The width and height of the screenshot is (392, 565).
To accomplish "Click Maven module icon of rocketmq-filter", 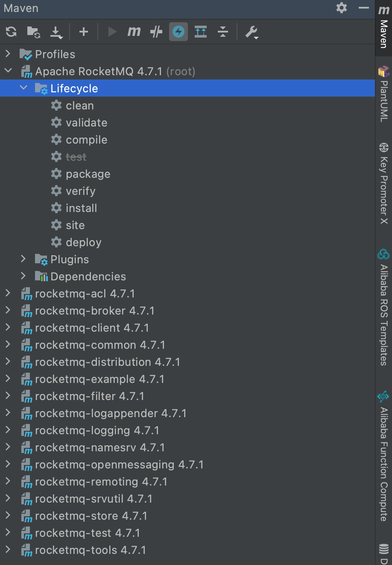I will coord(26,397).
